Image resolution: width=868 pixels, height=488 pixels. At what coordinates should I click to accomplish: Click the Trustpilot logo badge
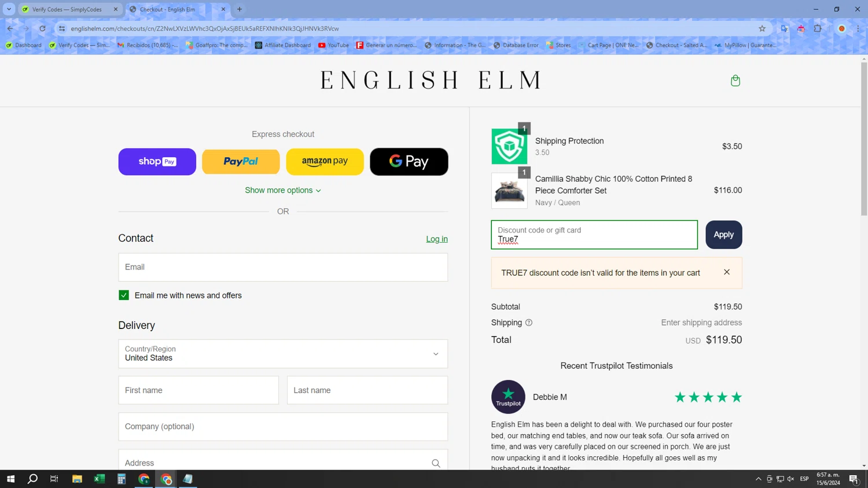click(508, 397)
